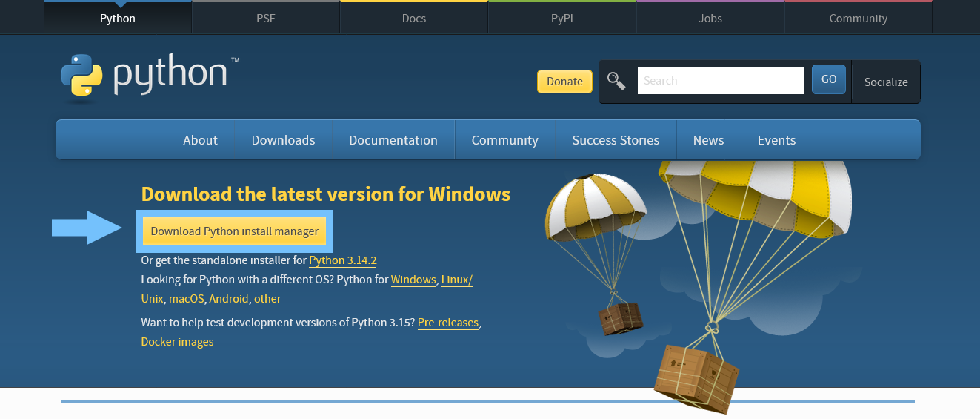The image size is (980, 419).
Task: Open the Success Stories menu item
Action: pos(616,140)
